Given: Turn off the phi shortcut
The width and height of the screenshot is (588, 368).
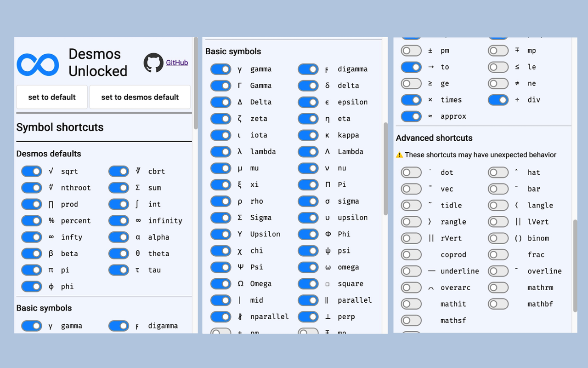Looking at the screenshot, I should coord(31,287).
